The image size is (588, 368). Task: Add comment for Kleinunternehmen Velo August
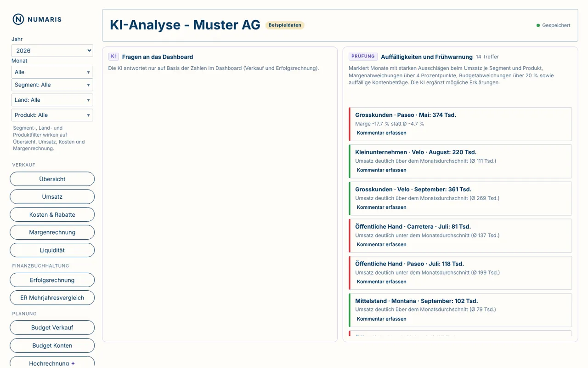point(382,170)
